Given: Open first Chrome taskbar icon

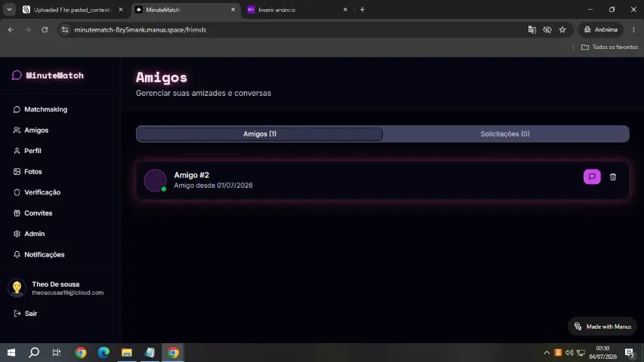Looking at the screenshot, I should [81, 352].
